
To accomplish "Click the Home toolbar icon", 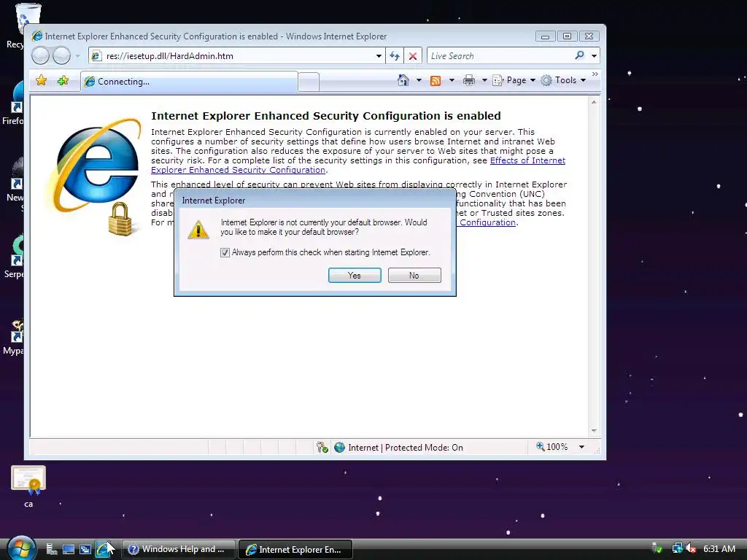I will point(403,80).
